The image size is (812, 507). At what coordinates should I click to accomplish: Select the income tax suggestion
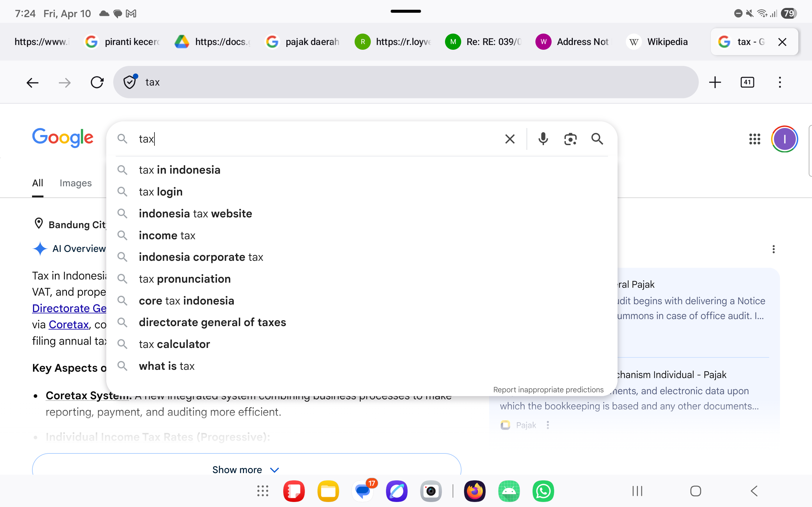point(167,235)
